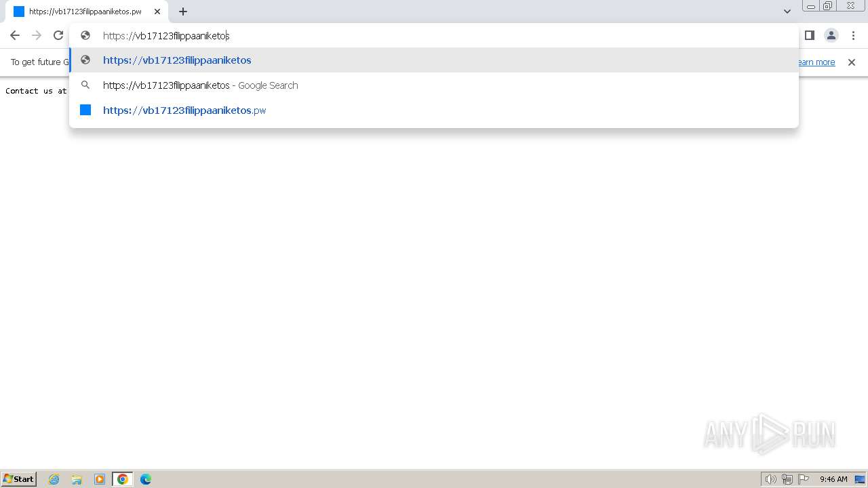The width and height of the screenshot is (868, 488).
Task: Open a new tab with the plus button
Action: 183,12
